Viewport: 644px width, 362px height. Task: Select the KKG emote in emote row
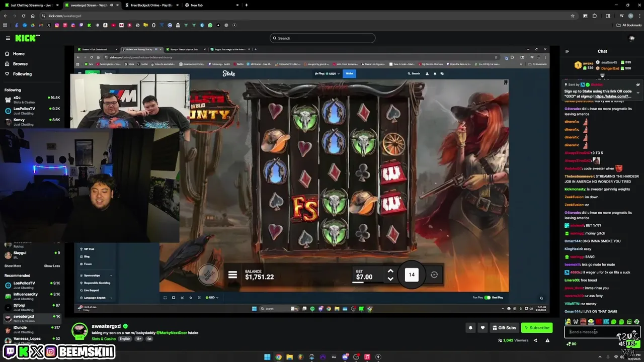(x=606, y=322)
